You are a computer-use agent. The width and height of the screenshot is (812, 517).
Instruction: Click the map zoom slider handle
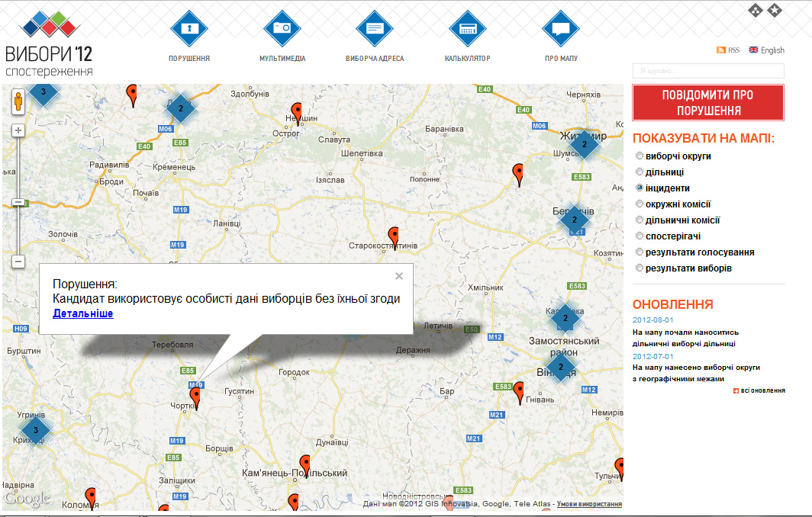coord(18,203)
